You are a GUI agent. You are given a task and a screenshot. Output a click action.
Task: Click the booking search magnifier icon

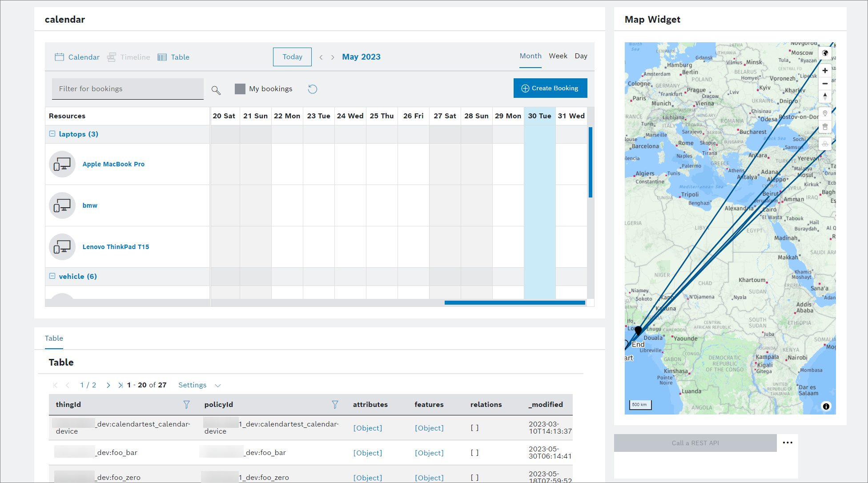216,90
